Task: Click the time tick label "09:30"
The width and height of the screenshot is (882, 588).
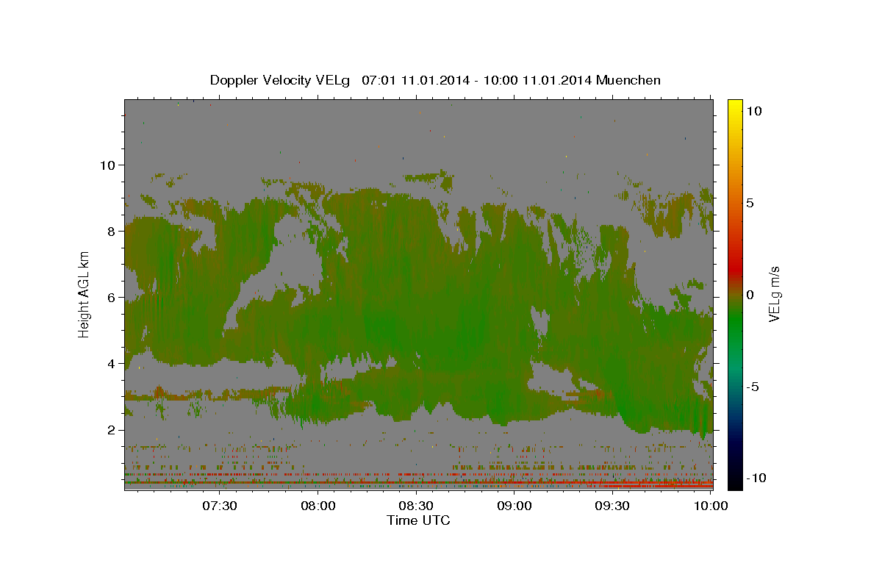Action: point(612,506)
